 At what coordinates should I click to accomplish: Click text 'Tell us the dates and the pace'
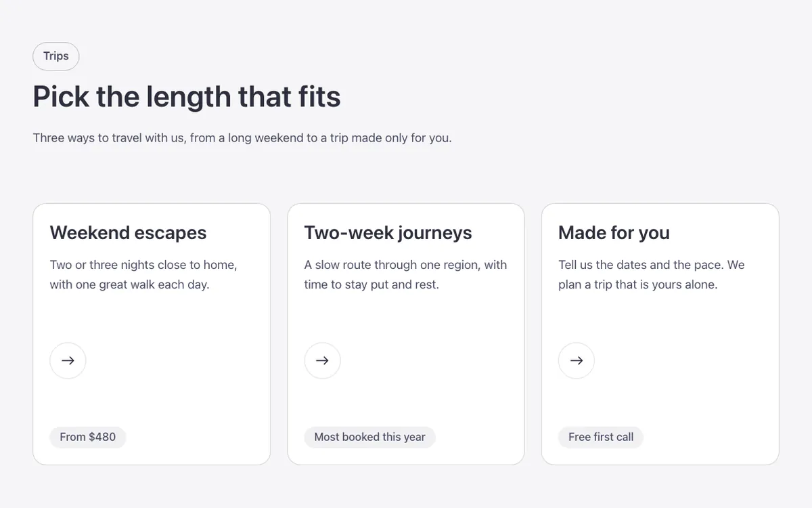pyautogui.click(x=641, y=265)
